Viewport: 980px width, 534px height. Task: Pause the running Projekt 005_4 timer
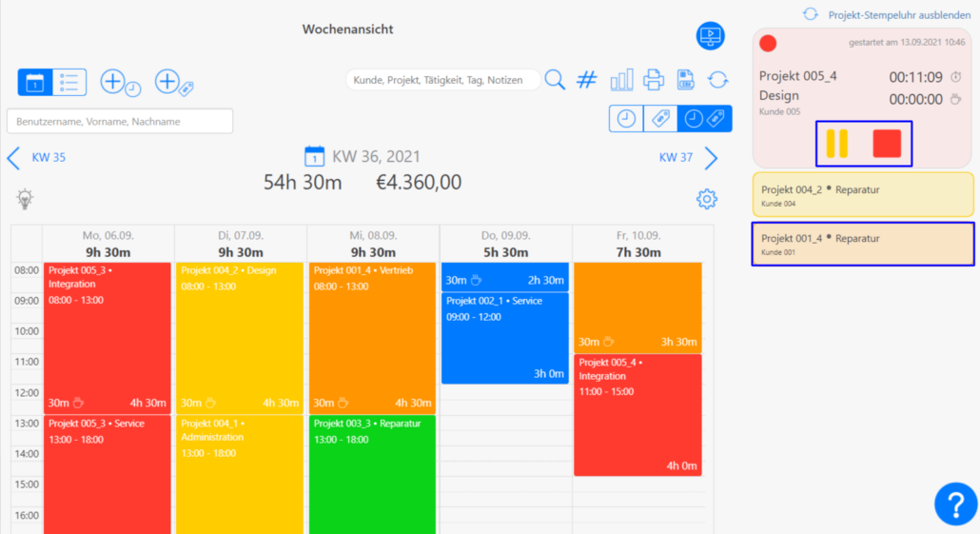tap(836, 144)
